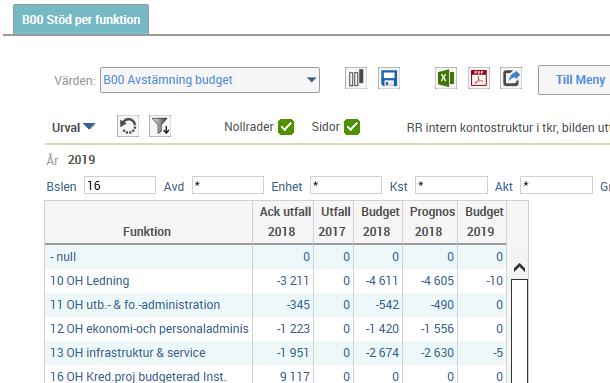Open the 10 OH Ledning row
The image size is (610, 383).
pos(275,281)
